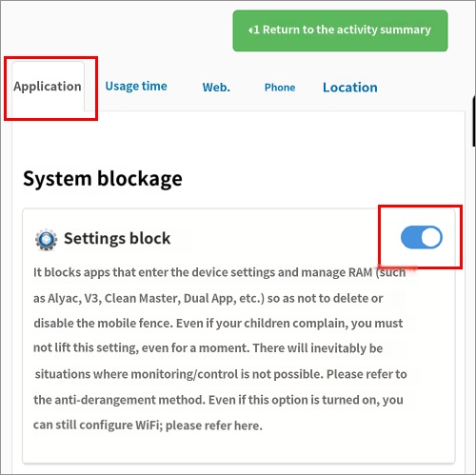476x475 pixels.
Task: Disable the Settings block toggle switch
Action: 422,237
